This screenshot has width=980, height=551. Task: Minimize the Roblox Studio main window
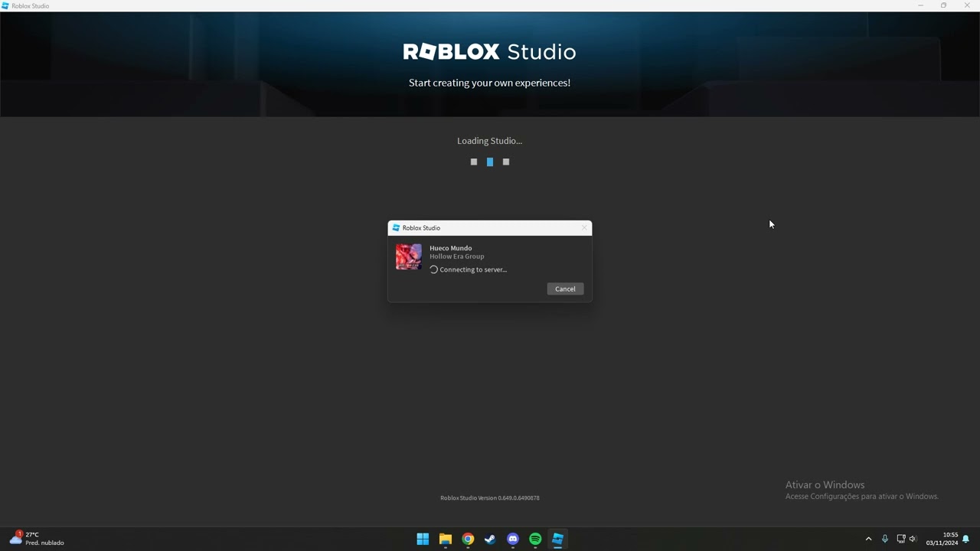click(x=920, y=5)
